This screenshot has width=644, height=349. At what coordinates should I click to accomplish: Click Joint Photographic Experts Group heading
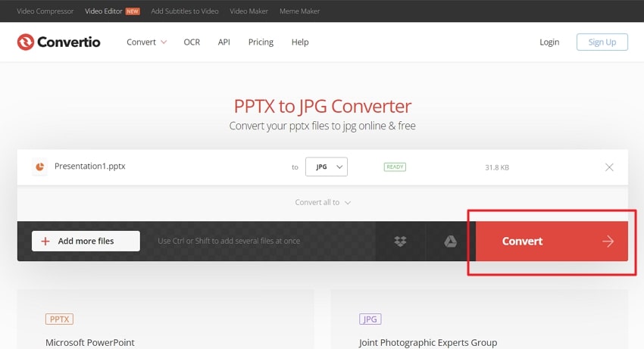tap(428, 342)
